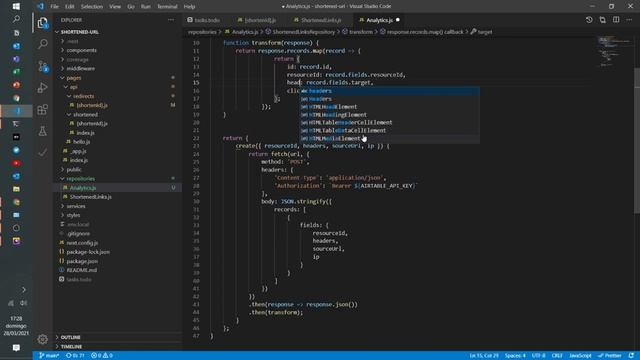Collapse the repositories folder
Image resolution: width=640 pixels, height=360 pixels.
[80, 179]
